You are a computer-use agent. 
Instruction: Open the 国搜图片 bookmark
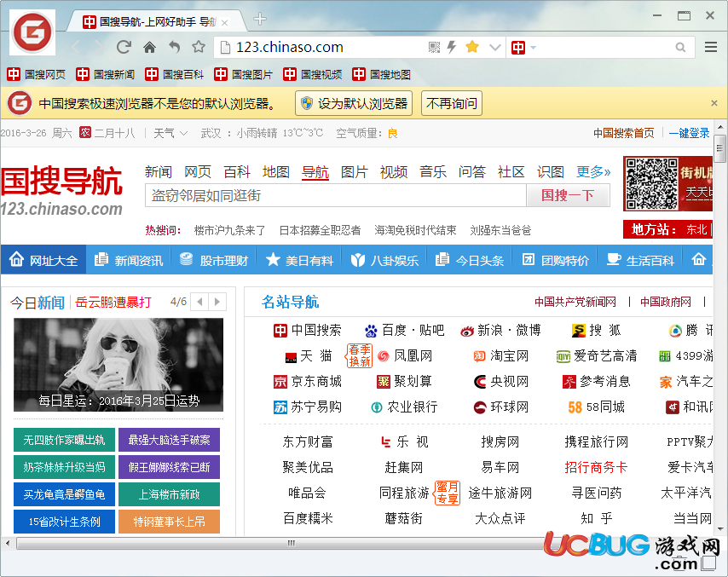coord(243,74)
